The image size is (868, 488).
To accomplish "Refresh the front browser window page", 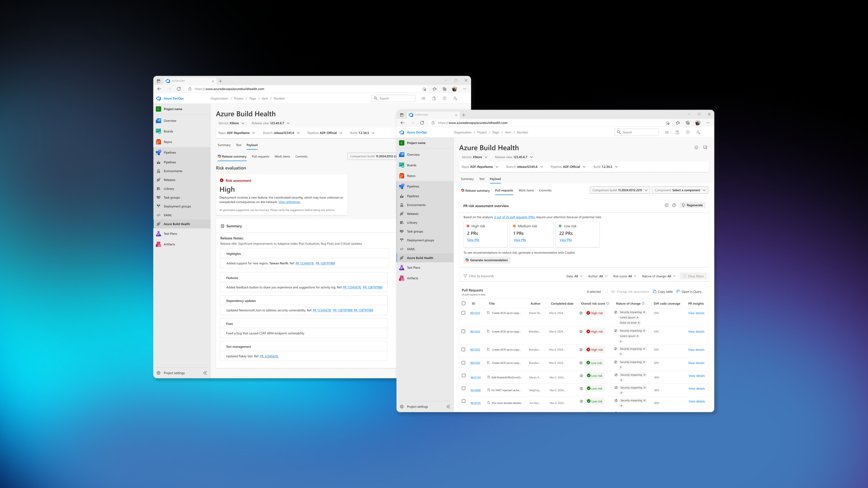I will click(x=422, y=123).
